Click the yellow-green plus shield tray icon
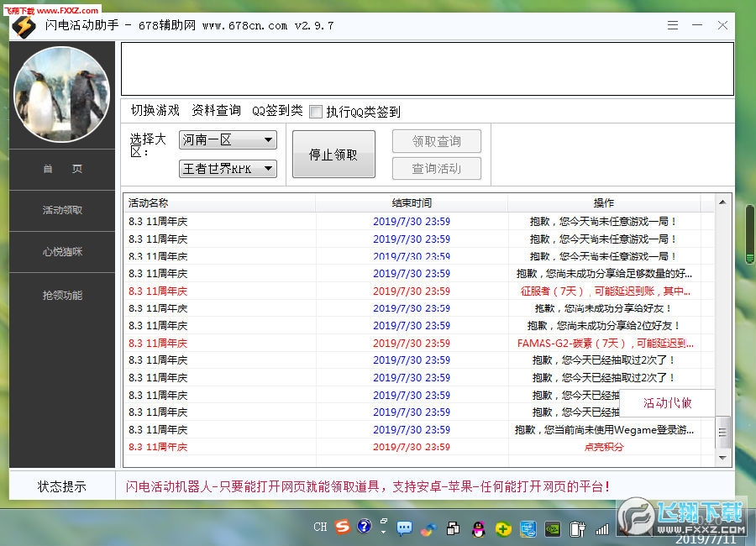Image resolution: width=756 pixels, height=546 pixels. click(x=503, y=529)
